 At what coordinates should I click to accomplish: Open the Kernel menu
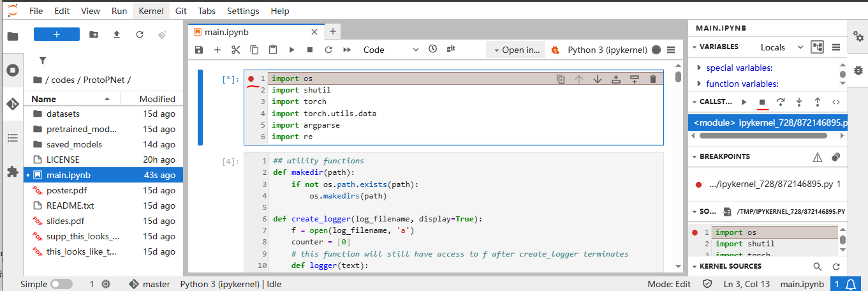click(x=151, y=11)
